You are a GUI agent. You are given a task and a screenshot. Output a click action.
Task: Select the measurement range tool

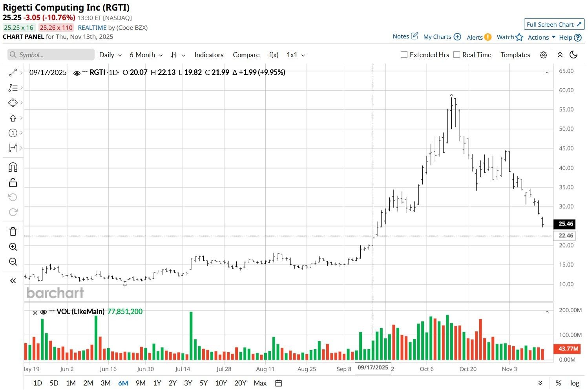click(13, 148)
